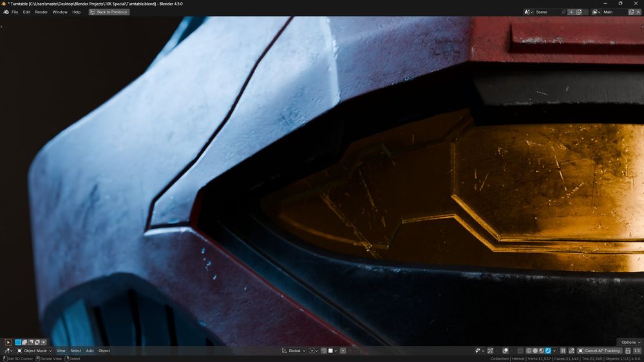The width and height of the screenshot is (644, 362).
Task: Click the Back to Previous button
Action: point(109,12)
